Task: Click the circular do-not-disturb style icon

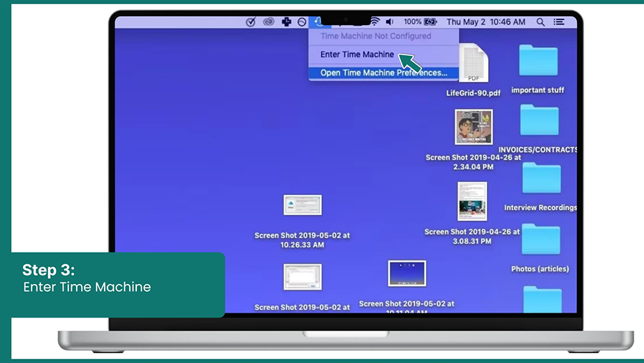Action: tap(302, 22)
